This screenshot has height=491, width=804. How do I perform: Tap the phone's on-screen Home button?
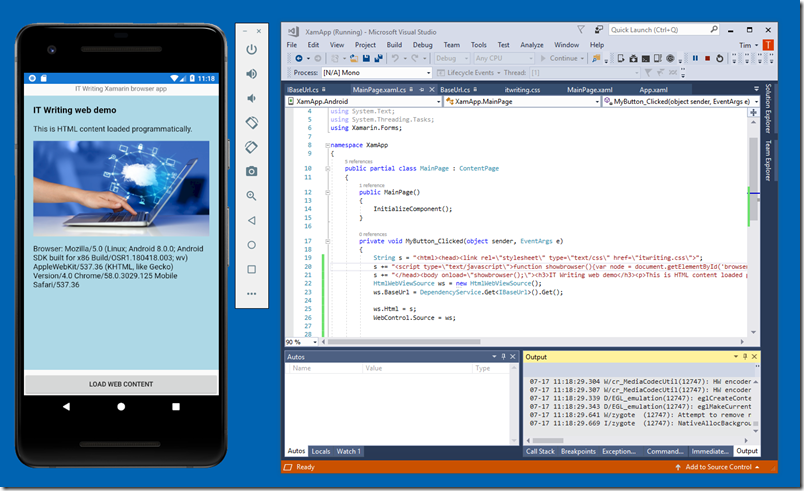pos(121,406)
